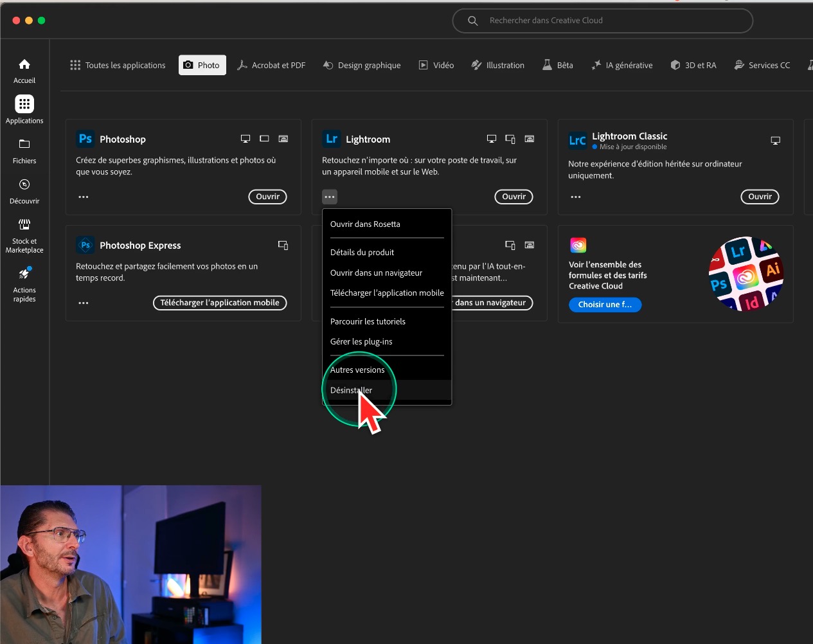Screen dimensions: 813x644
Task: Switch to the Vidéo category tab
Action: coord(436,66)
